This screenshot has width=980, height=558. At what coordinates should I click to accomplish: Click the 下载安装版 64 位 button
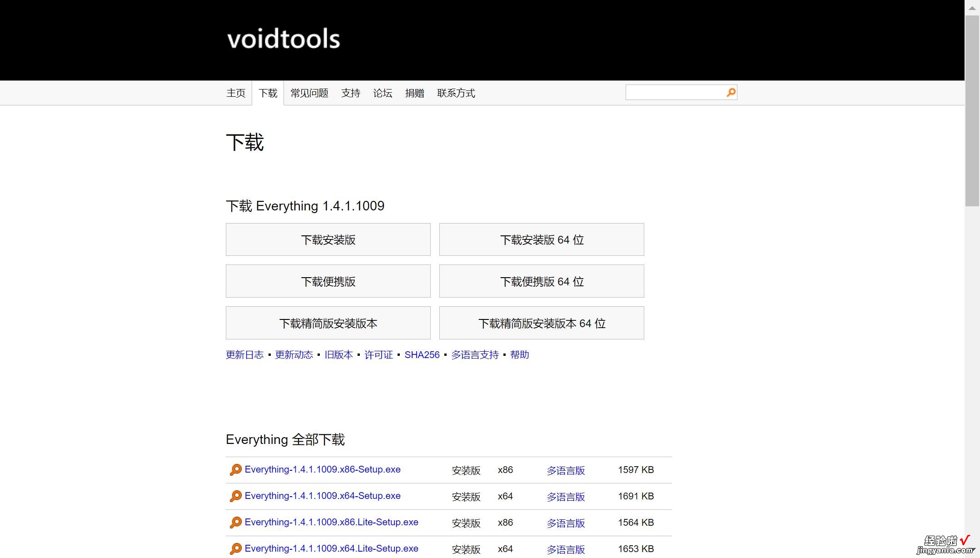point(542,239)
